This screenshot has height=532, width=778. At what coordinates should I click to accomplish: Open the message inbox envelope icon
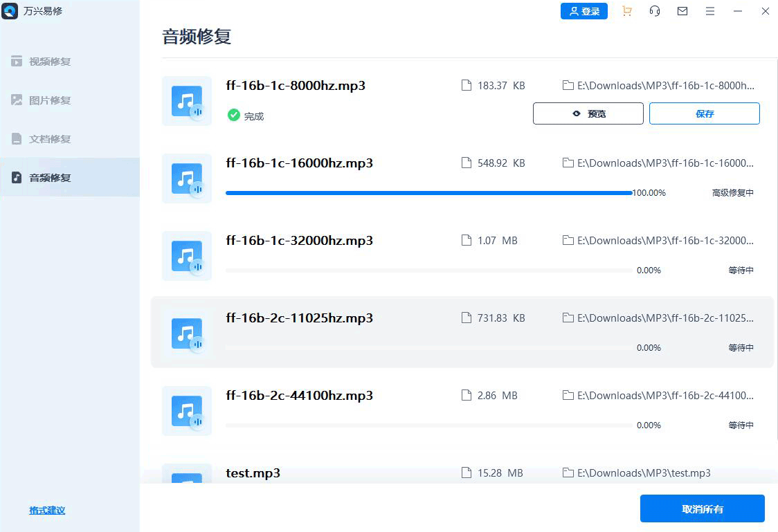[x=682, y=11]
